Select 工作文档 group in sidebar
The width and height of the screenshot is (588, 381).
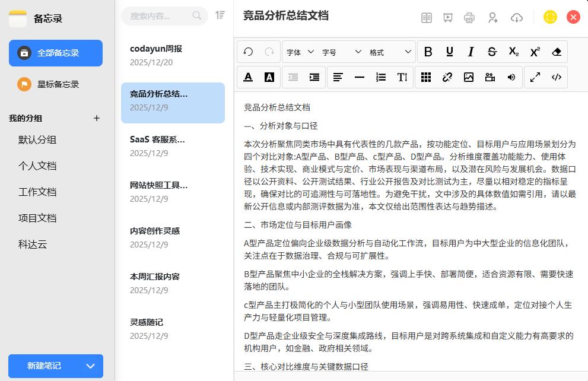point(37,192)
